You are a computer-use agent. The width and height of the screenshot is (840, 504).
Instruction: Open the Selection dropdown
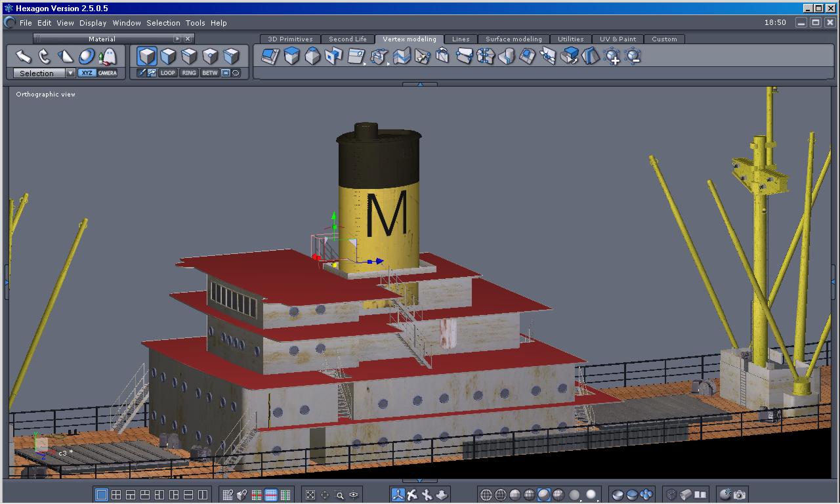click(70, 73)
